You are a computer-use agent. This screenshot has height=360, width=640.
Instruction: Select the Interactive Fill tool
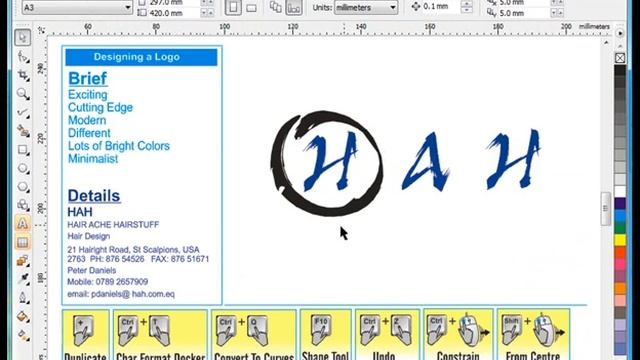23,335
